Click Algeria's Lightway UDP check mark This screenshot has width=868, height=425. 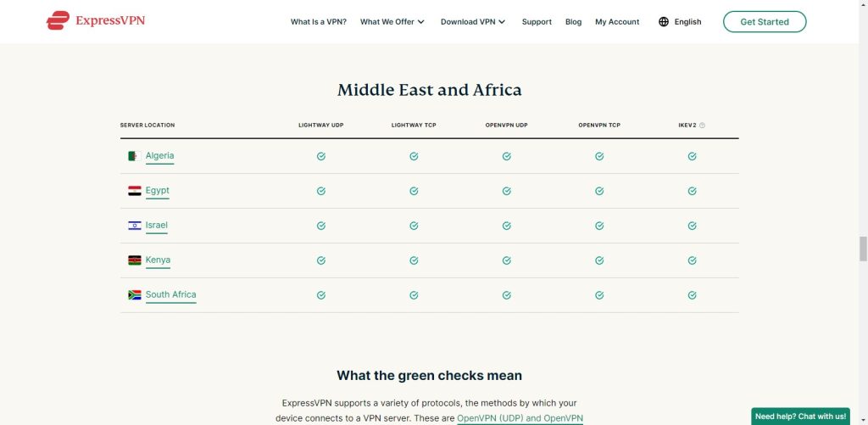[321, 156]
